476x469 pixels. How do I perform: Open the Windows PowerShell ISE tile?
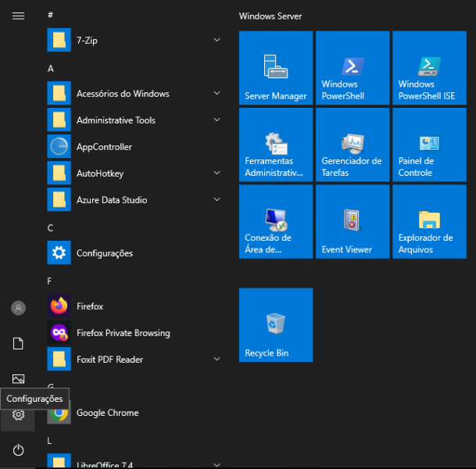(429, 68)
